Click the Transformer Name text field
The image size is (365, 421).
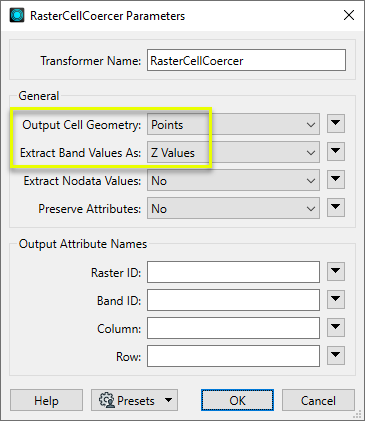tap(246, 60)
